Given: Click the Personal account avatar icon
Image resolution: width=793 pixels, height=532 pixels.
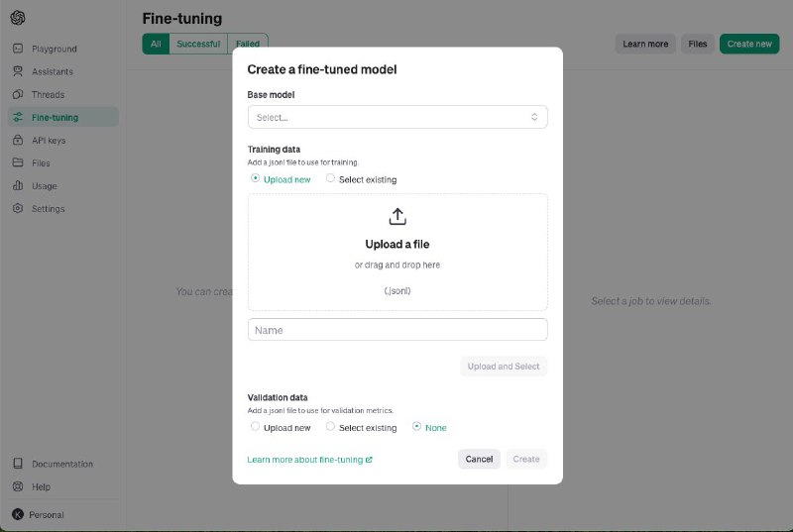Looking at the screenshot, I should (x=18, y=514).
